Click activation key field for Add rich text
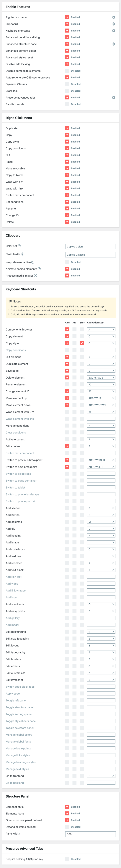121x868 pixels. coord(101,577)
